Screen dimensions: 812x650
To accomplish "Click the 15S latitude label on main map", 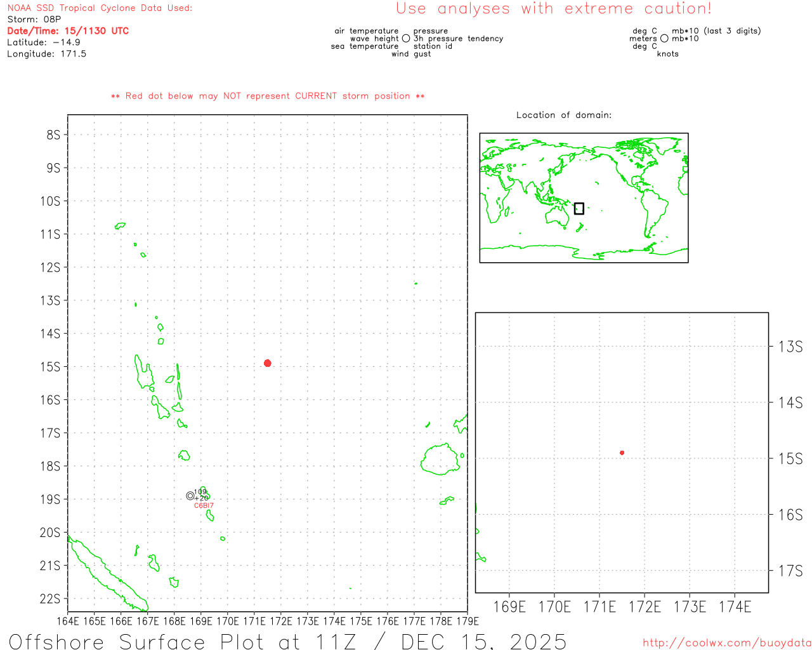I will [50, 367].
